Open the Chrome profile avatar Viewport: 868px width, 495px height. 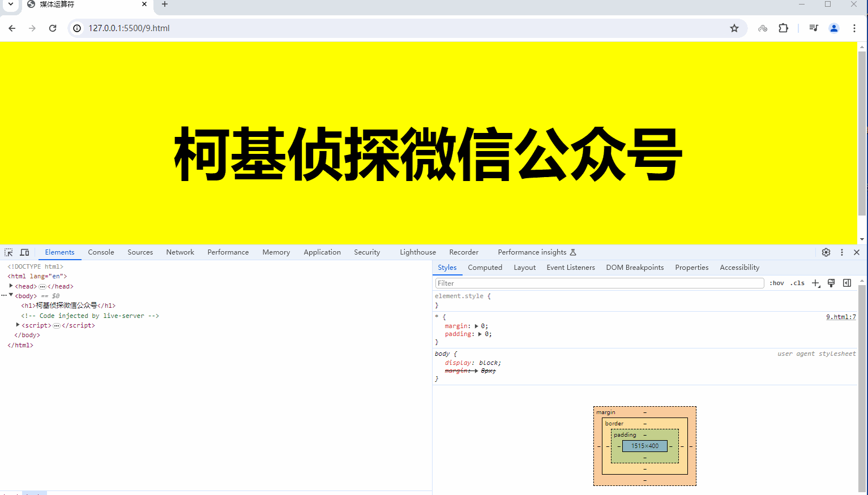[834, 28]
